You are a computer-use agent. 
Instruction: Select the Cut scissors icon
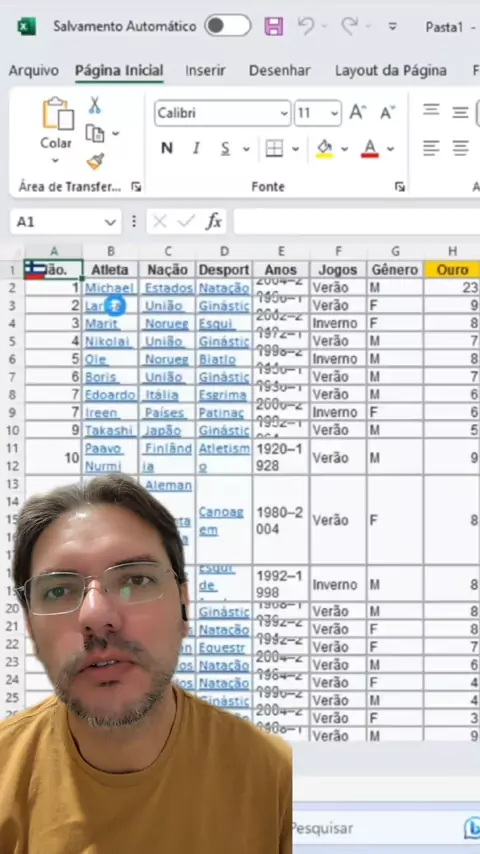click(x=95, y=105)
